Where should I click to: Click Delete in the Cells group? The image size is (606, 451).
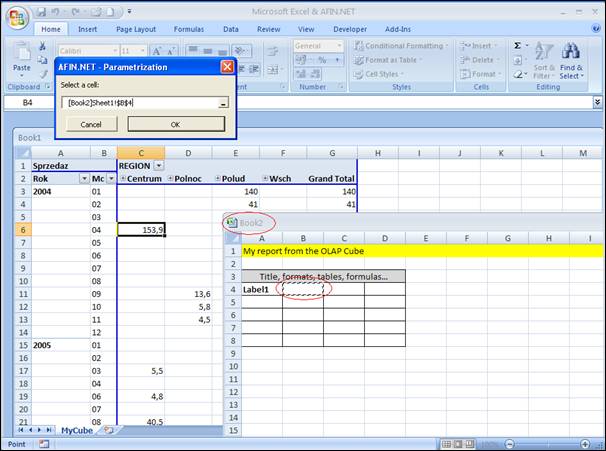(x=479, y=60)
